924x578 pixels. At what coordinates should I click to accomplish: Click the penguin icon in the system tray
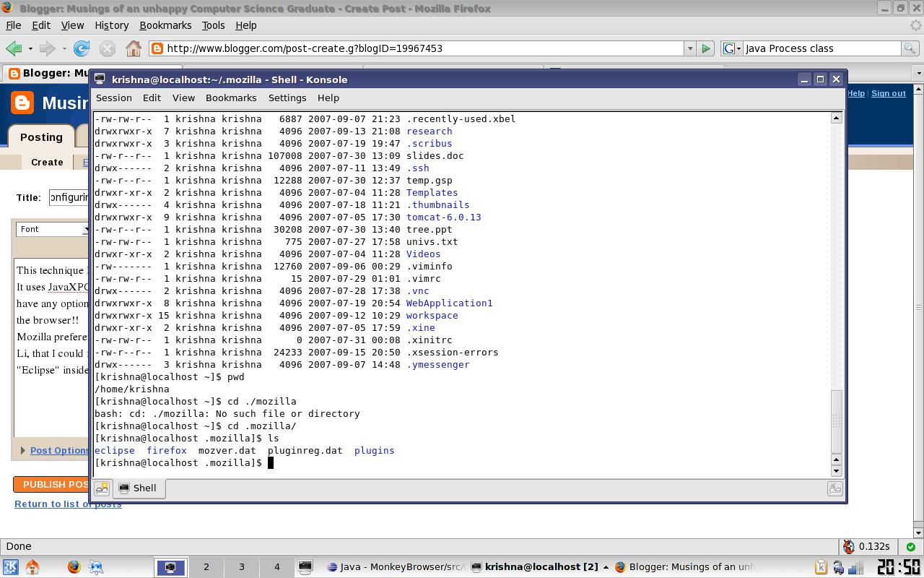click(x=838, y=567)
